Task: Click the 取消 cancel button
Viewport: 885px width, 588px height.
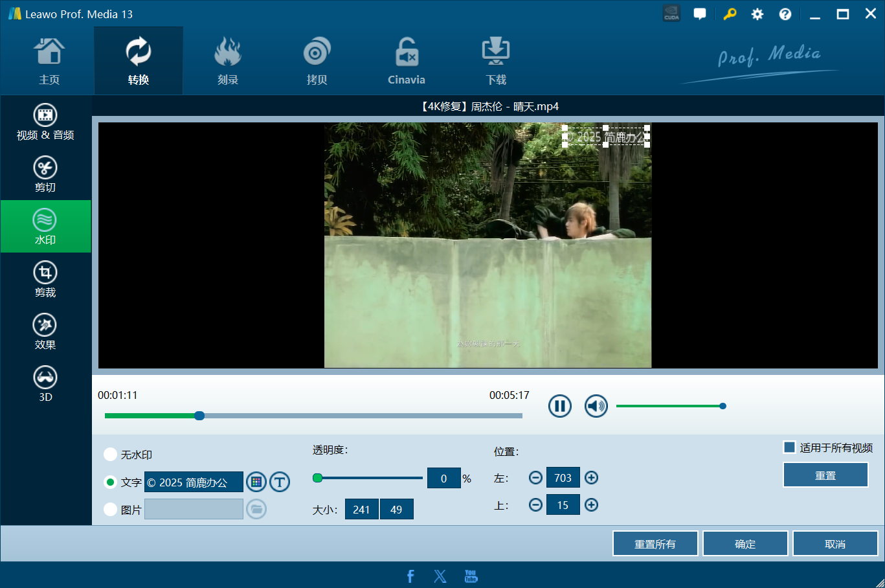Action: click(x=835, y=544)
